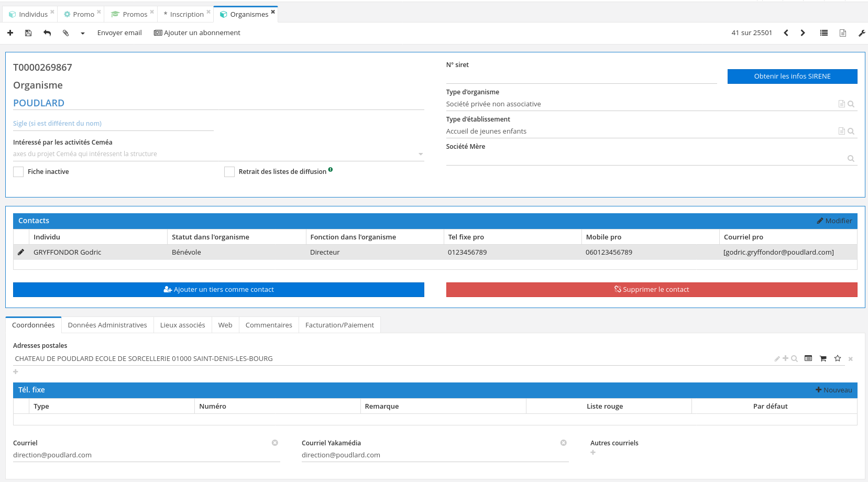Toggle the Fiche inactive checkbox

(x=18, y=172)
